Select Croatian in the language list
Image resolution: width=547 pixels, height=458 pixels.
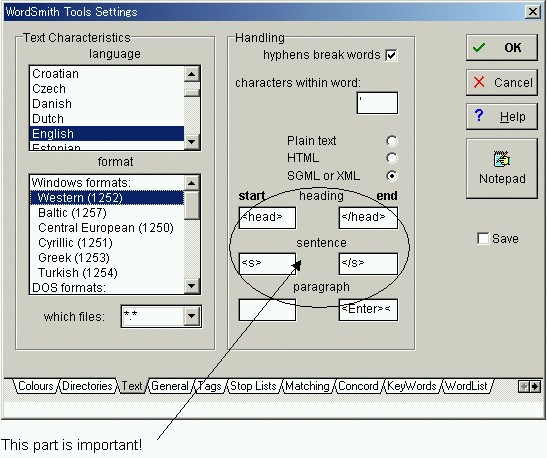[x=107, y=74]
